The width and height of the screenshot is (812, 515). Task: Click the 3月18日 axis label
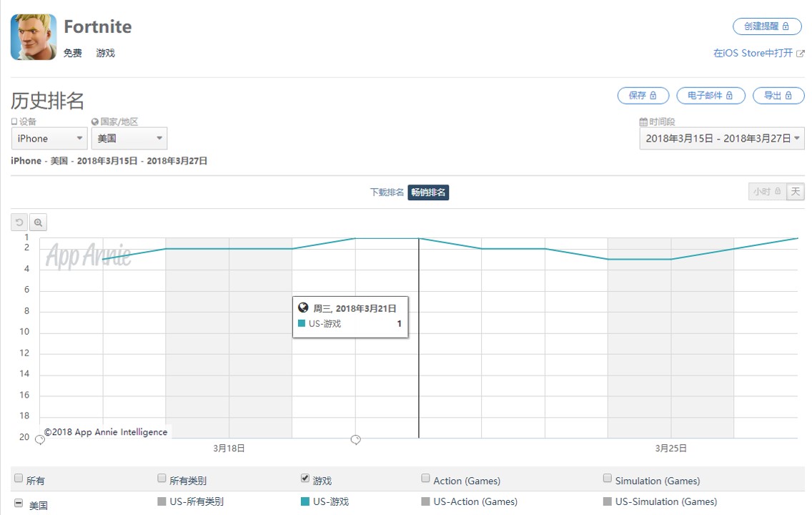(229, 448)
